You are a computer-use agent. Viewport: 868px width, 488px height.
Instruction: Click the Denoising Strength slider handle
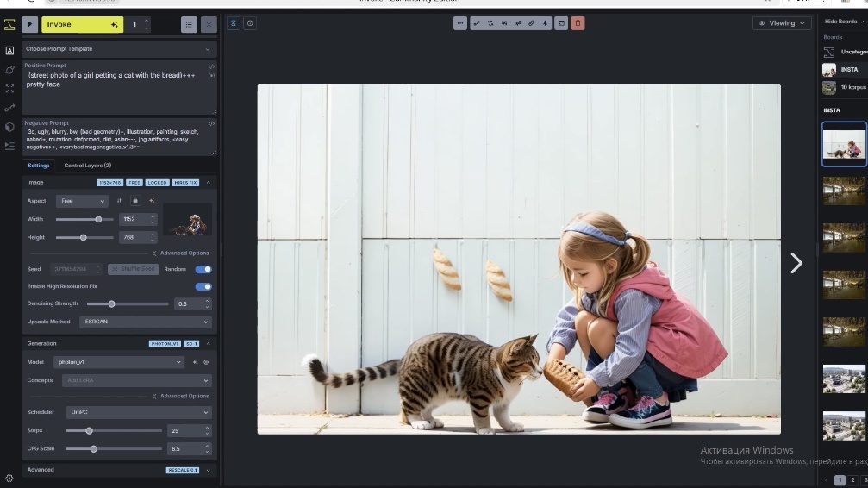pos(111,304)
